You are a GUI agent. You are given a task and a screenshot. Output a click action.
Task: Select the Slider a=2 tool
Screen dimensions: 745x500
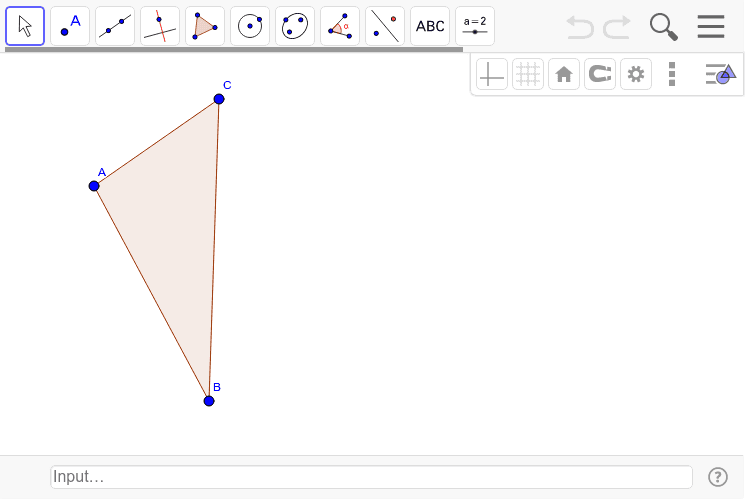475,26
